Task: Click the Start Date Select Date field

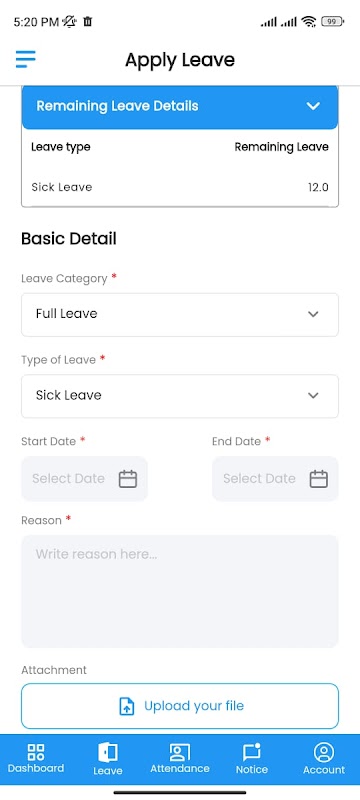Action: tap(85, 479)
